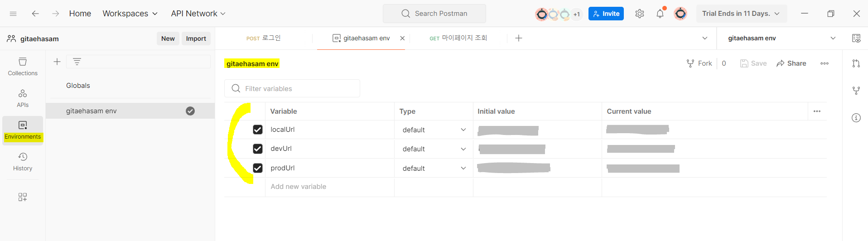Viewport: 868px width, 241px height.
Task: Uncheck the devUrl variable
Action: pos(258,149)
